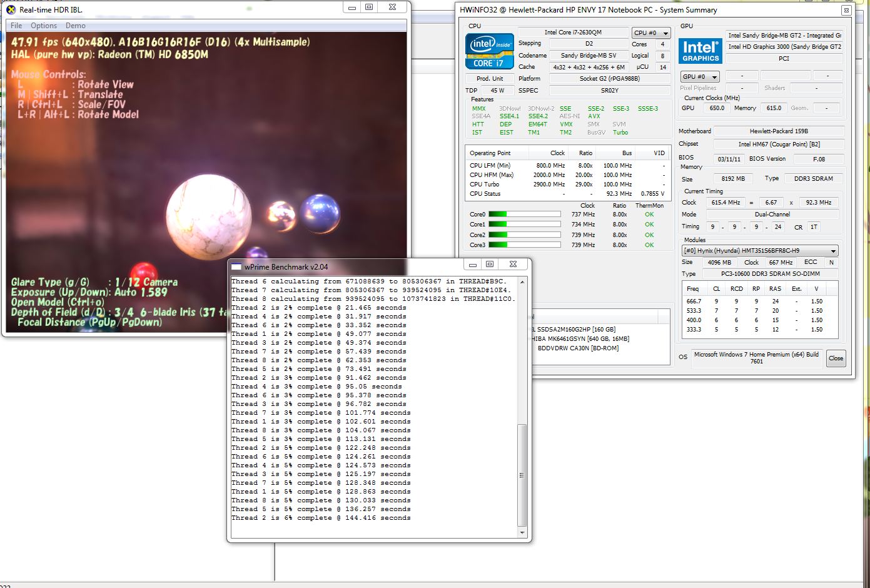Open the CPU #0 selector dropdown
The height and width of the screenshot is (588, 870).
651,33
